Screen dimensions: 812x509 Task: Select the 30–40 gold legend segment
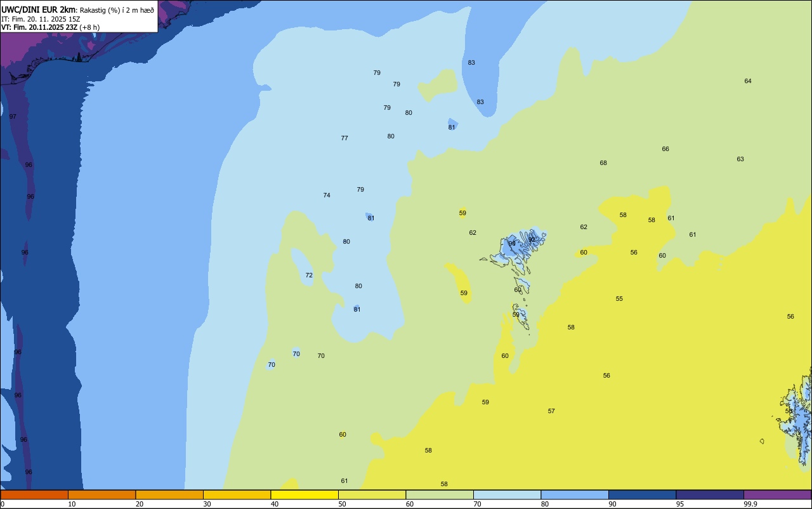click(237, 494)
